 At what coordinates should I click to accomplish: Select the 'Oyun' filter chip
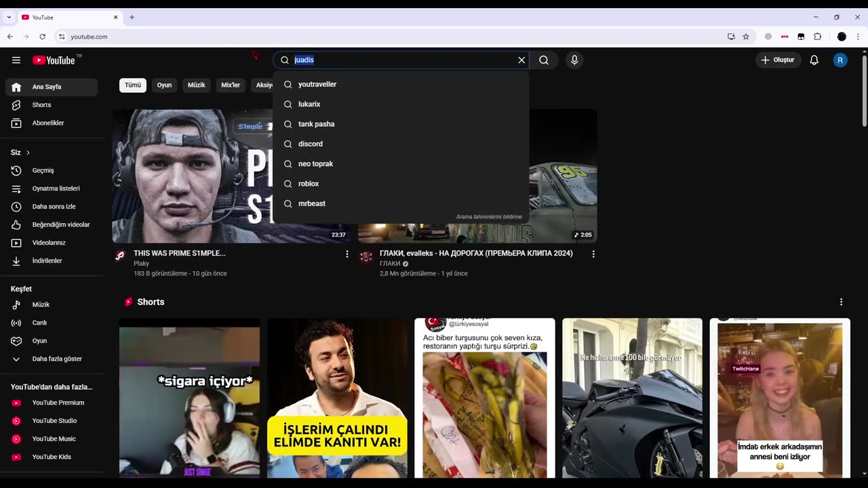pyautogui.click(x=164, y=85)
